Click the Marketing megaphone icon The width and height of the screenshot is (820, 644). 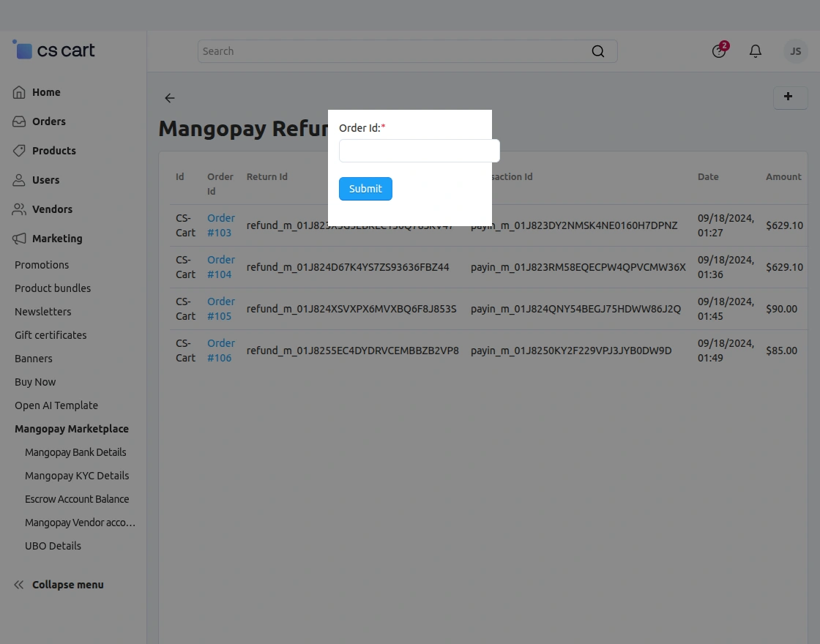tap(19, 239)
